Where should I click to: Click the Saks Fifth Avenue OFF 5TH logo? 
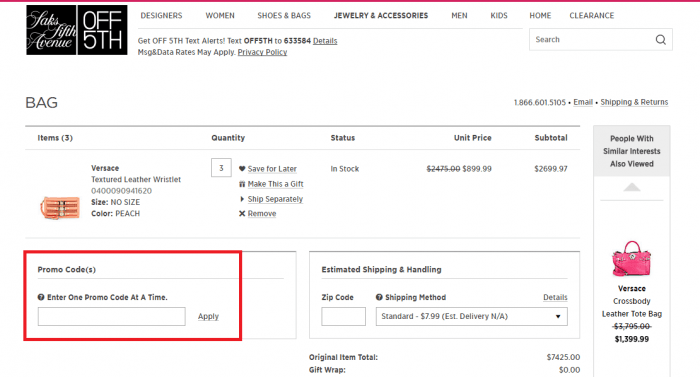click(x=77, y=30)
